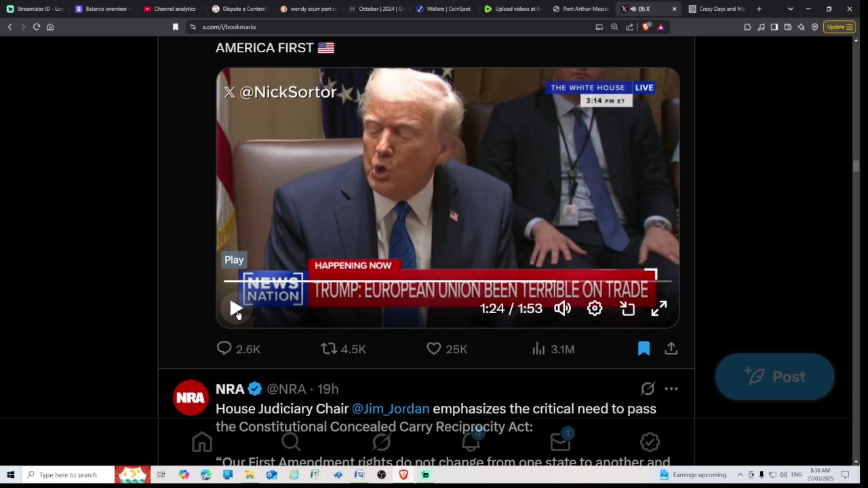Open the verified badge icon in bottom bar
The image size is (868, 488).
pyautogui.click(x=650, y=442)
